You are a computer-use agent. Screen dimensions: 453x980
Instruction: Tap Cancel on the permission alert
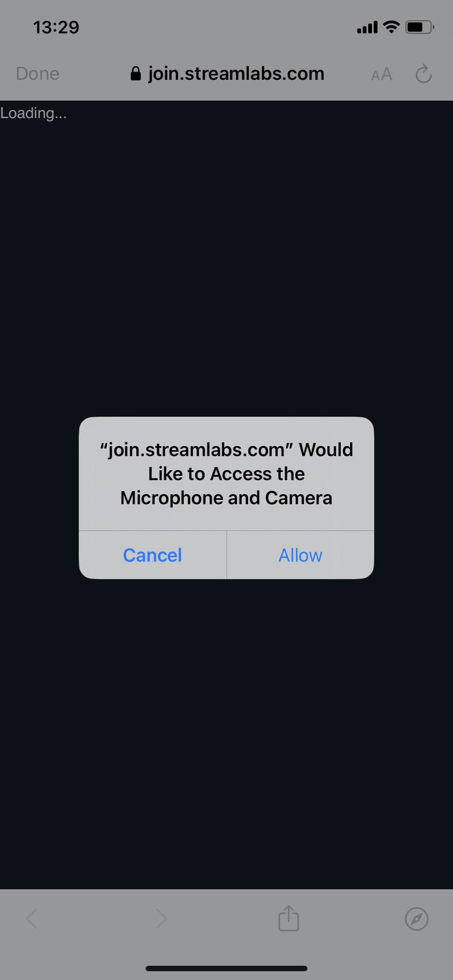(153, 555)
